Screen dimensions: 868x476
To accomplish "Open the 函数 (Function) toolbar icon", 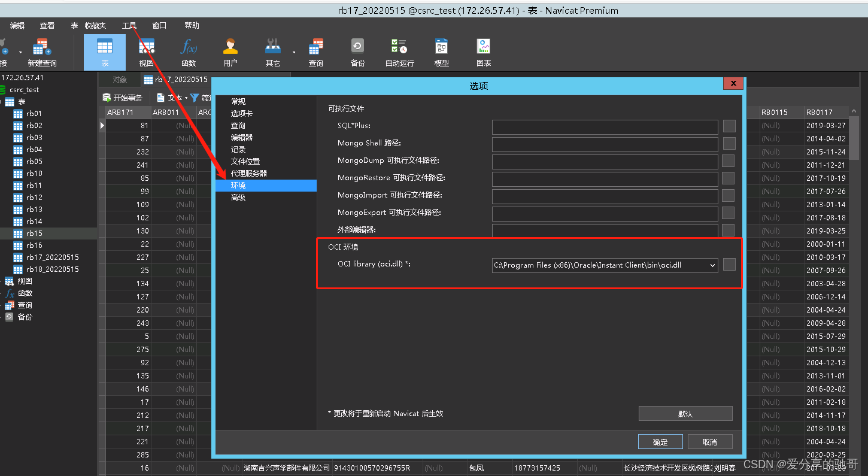I will pos(189,52).
